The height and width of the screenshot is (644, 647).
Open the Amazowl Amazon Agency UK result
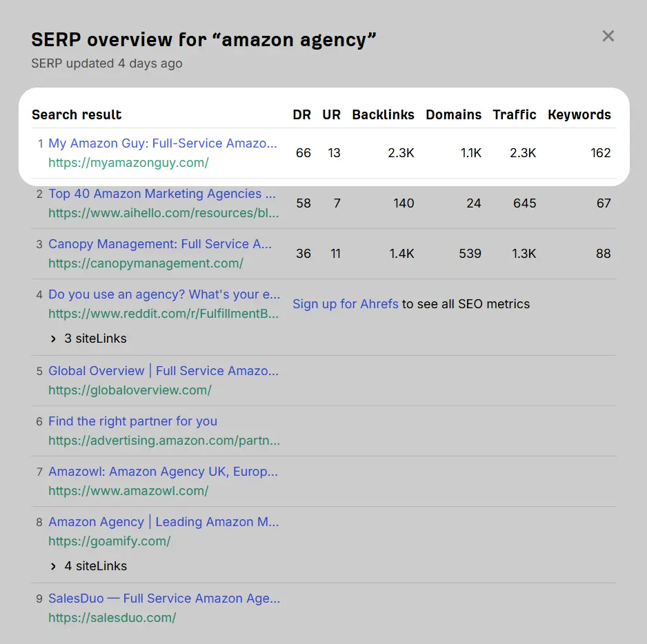pyautogui.click(x=163, y=472)
